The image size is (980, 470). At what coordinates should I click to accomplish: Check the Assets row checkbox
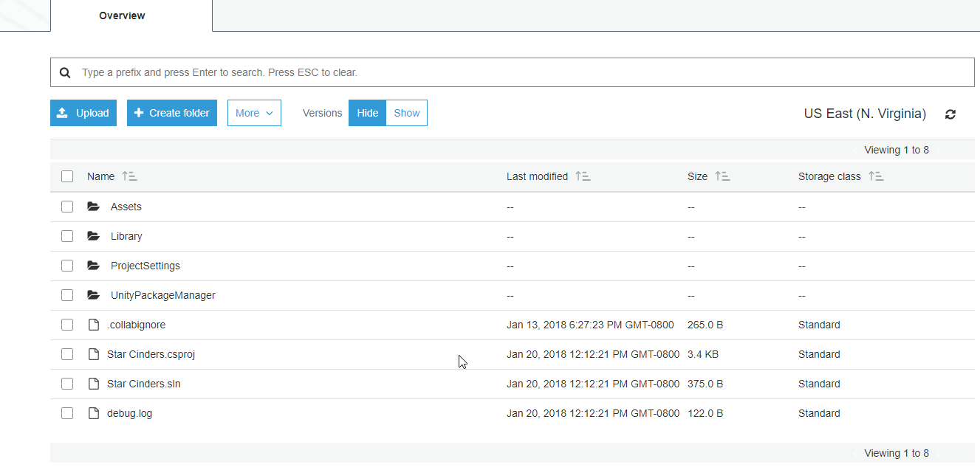[67, 207]
